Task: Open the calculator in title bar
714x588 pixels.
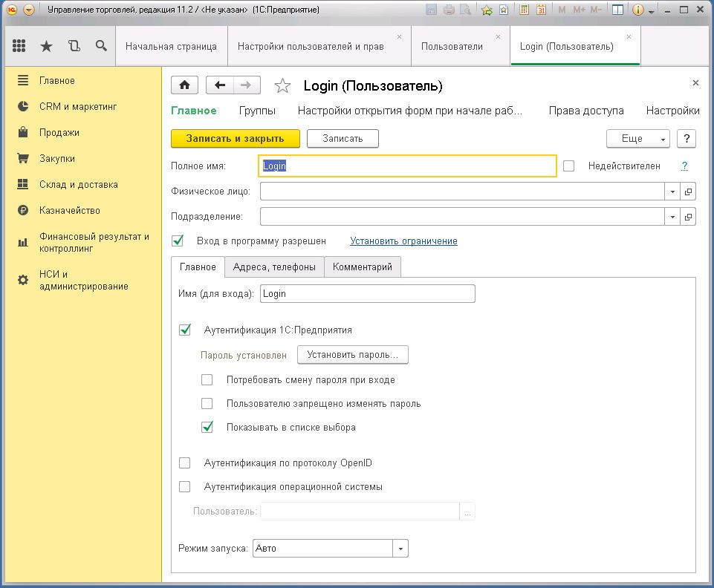Action: click(524, 10)
